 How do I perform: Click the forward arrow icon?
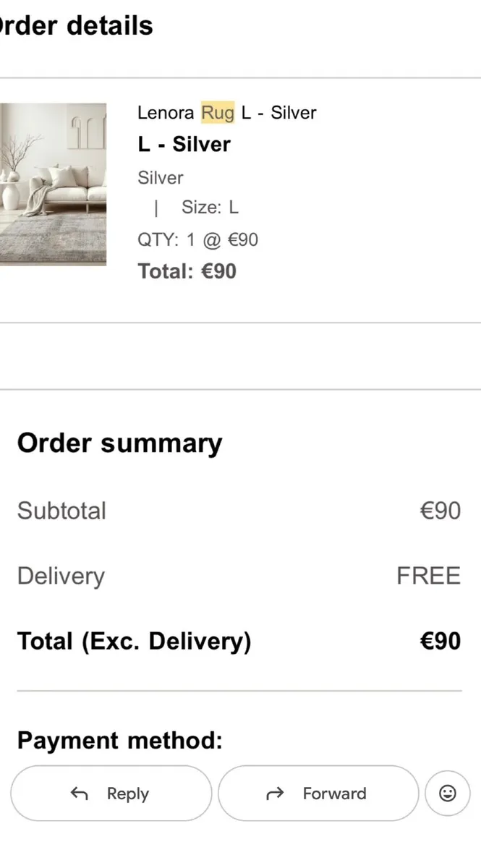(275, 793)
